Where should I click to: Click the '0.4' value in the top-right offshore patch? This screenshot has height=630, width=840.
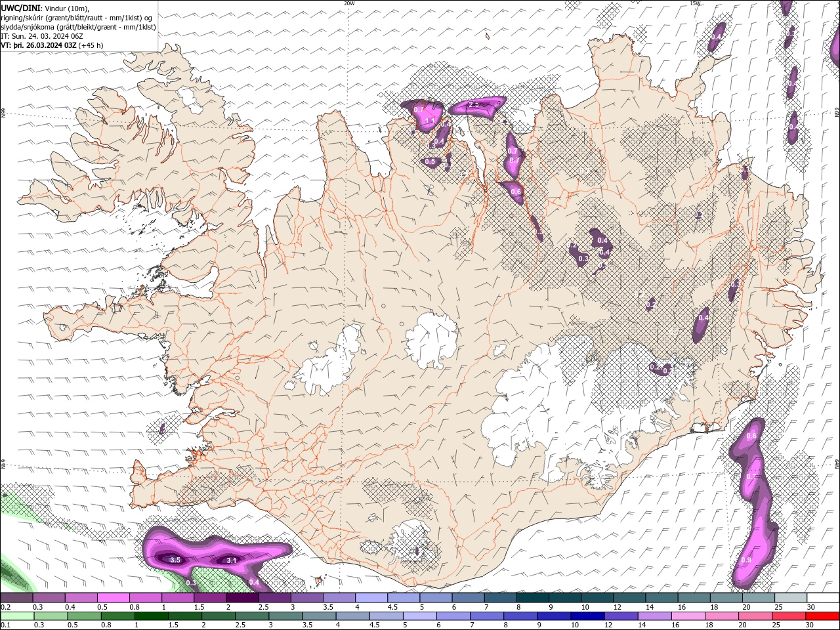[x=716, y=37]
